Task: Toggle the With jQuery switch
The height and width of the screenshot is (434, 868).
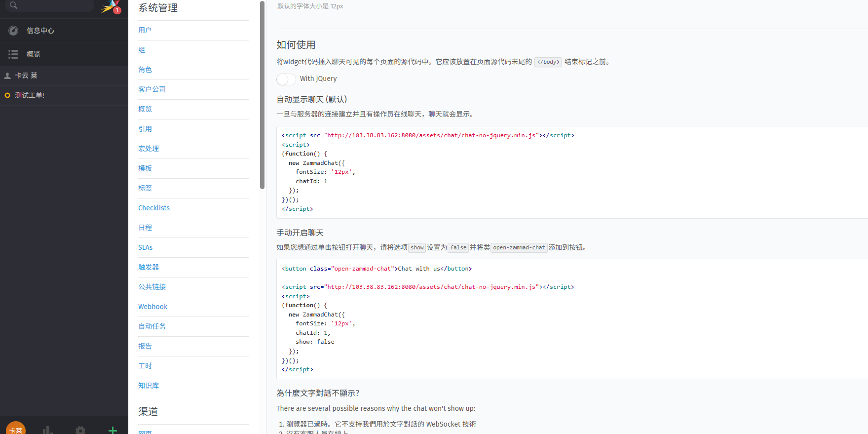Action: (286, 79)
